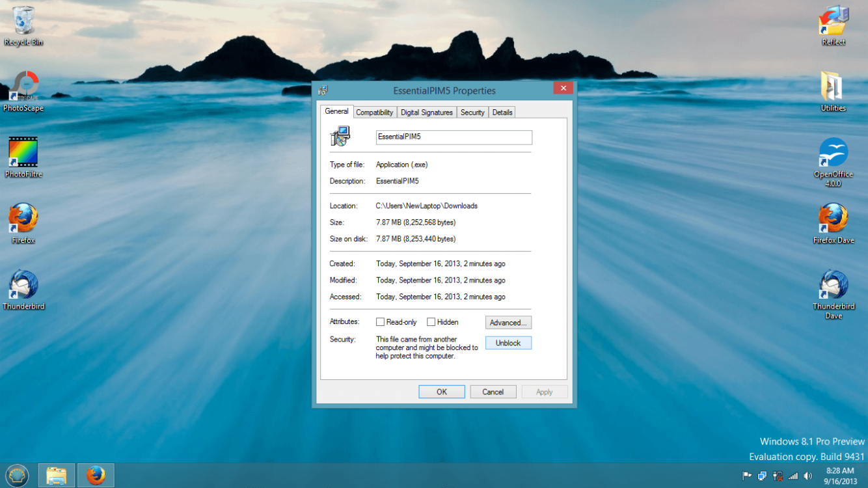
Task: Click the Action Center flag tray icon
Action: pyautogui.click(x=747, y=476)
